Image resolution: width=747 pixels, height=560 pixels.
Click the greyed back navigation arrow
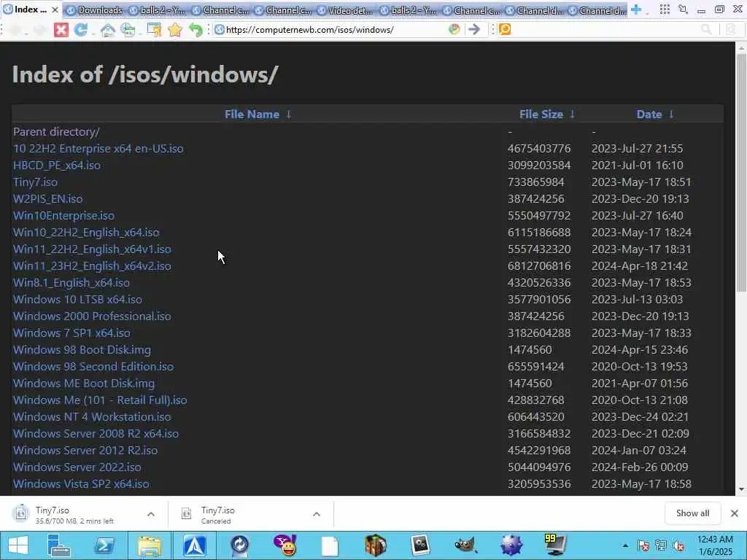click(x=16, y=30)
